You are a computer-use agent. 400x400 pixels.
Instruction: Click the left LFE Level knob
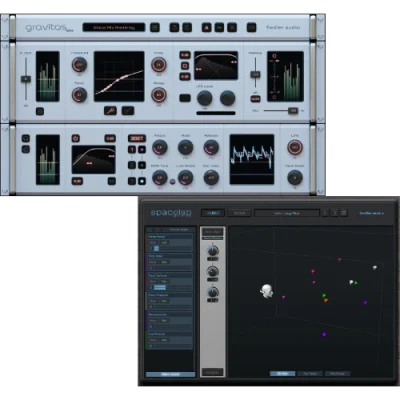(205, 98)
